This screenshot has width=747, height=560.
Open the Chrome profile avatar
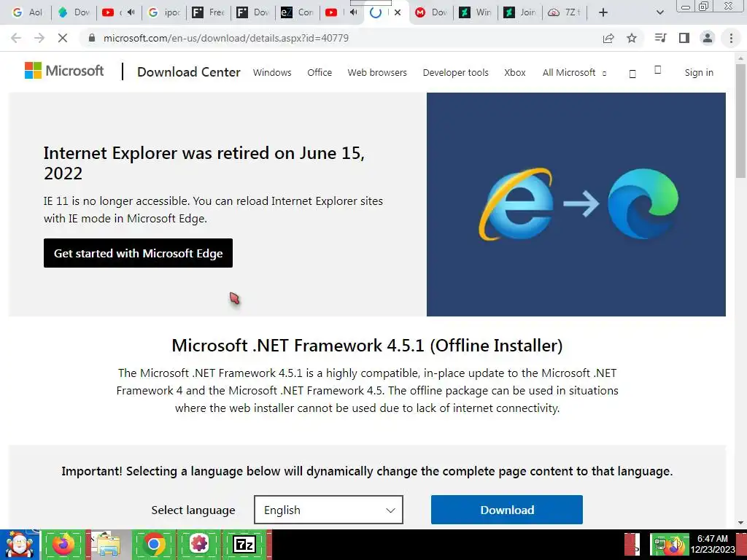tap(708, 38)
